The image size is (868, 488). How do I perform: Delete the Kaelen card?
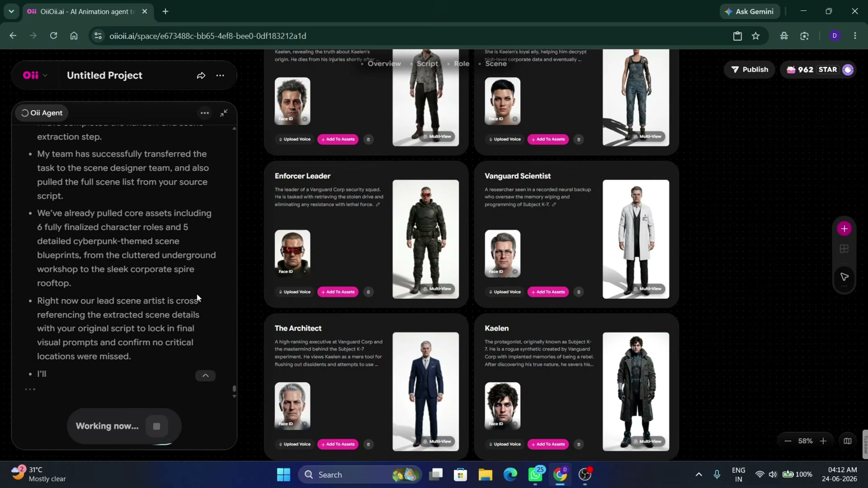coord(579,444)
